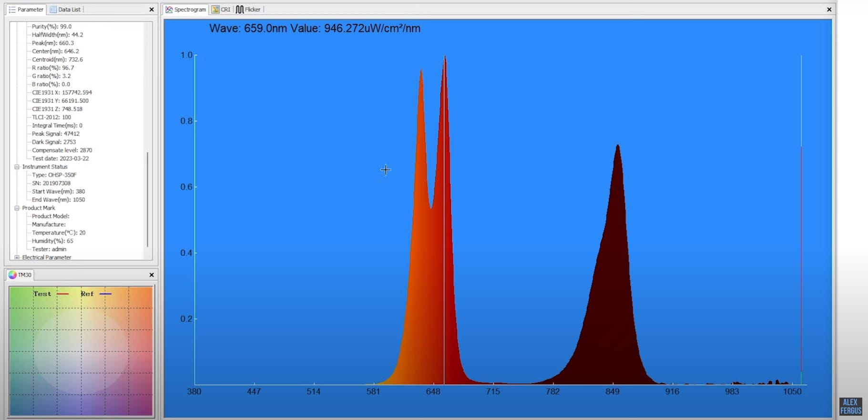Select the Test date: 2023-03-22 row
Screen dimensions: 868x420
tap(60, 159)
